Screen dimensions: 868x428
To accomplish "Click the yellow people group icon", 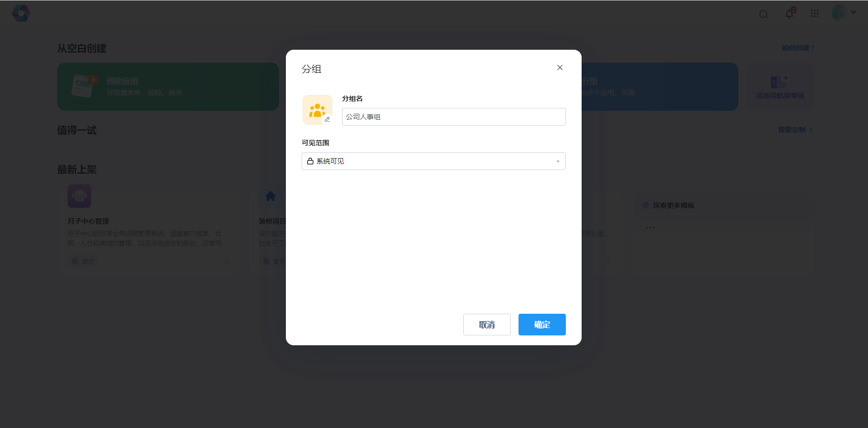I will coord(316,109).
